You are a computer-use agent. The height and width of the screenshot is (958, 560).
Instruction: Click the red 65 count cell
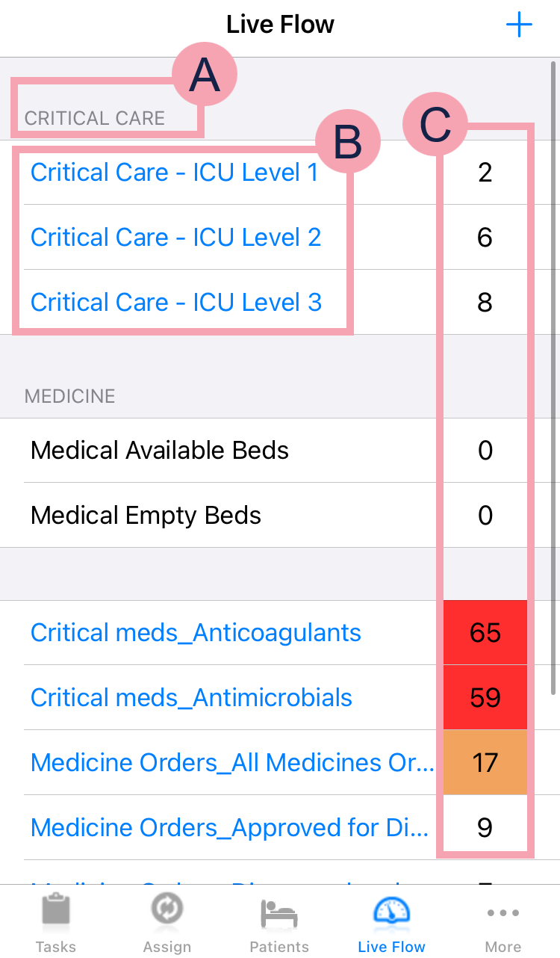click(x=485, y=633)
